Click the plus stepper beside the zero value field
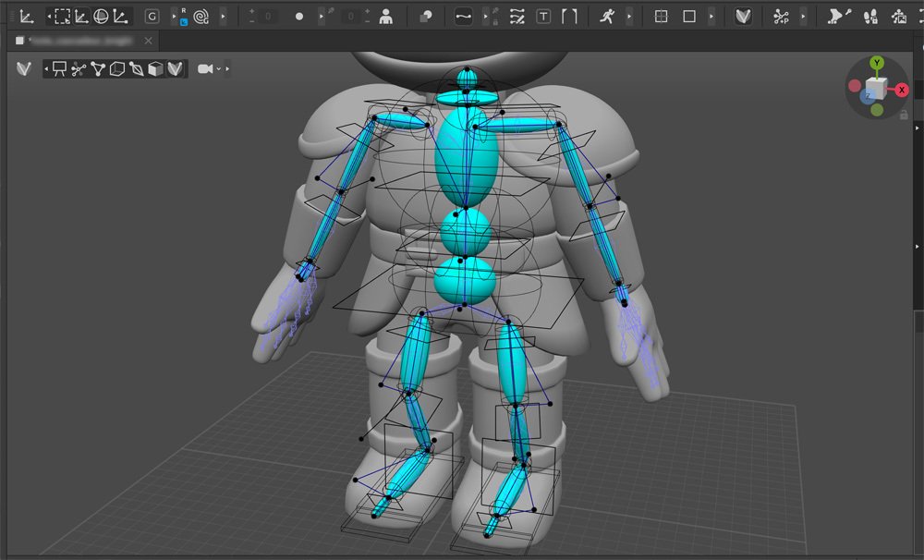 (249, 10)
